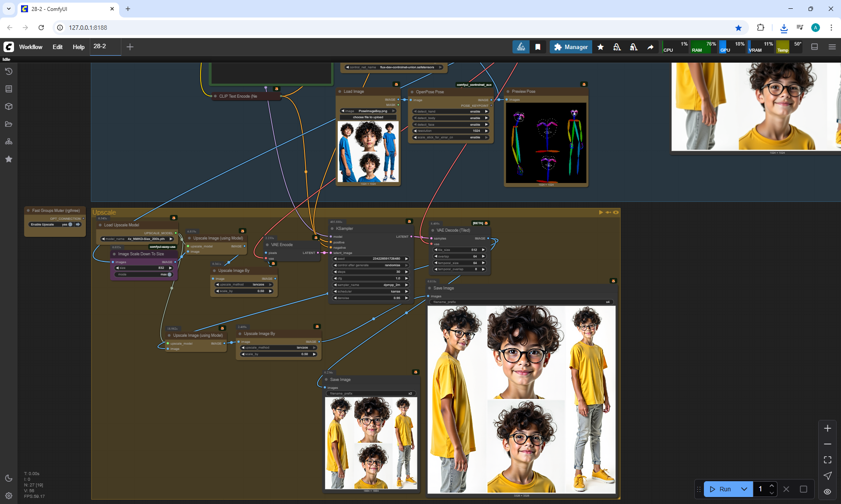The image size is (841, 504).
Task: Increase batch count stepper up arrow
Action: 772,486
